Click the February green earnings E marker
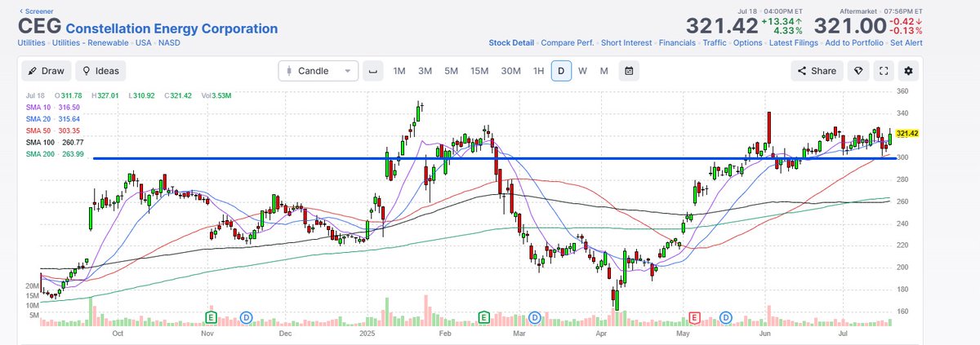Screen dimensions: 980x345 pyautogui.click(x=483, y=316)
